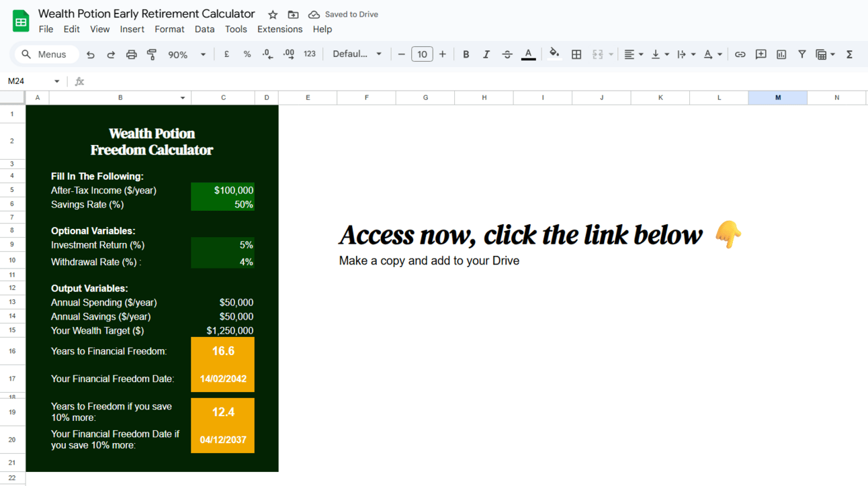
Task: Select the Wealth Target cell $1,250,000
Action: [223, 330]
